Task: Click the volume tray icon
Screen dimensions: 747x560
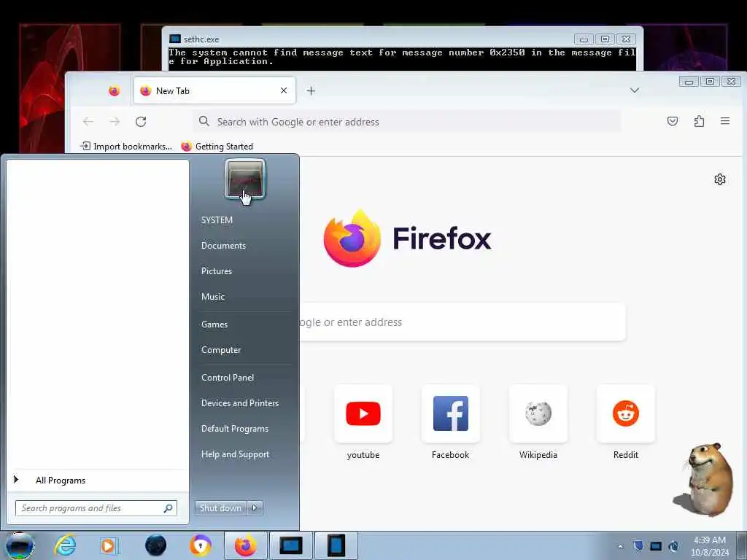Action: pos(673,546)
